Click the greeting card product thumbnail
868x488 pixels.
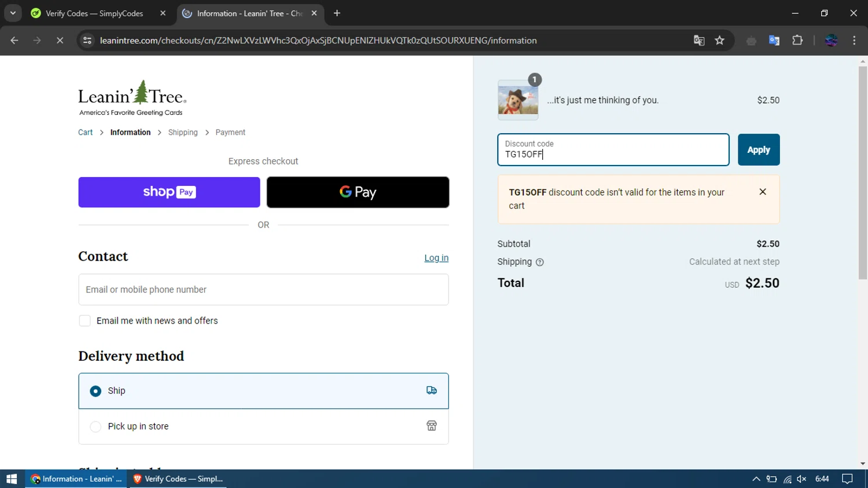(x=518, y=100)
